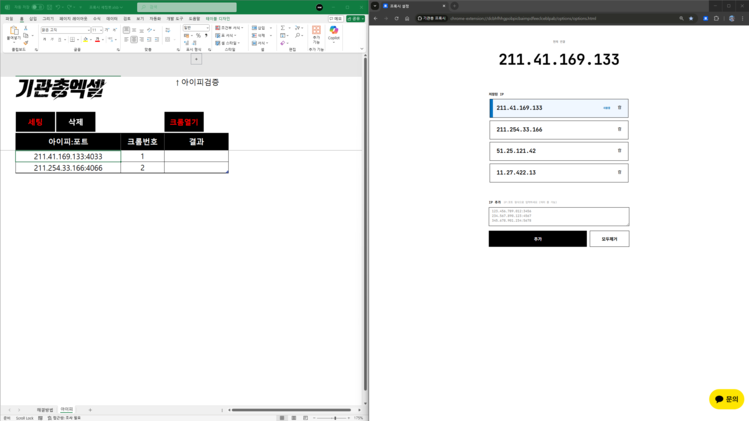
Task: Switch to Page Layout view in the status bar
Action: pyautogui.click(x=294, y=418)
